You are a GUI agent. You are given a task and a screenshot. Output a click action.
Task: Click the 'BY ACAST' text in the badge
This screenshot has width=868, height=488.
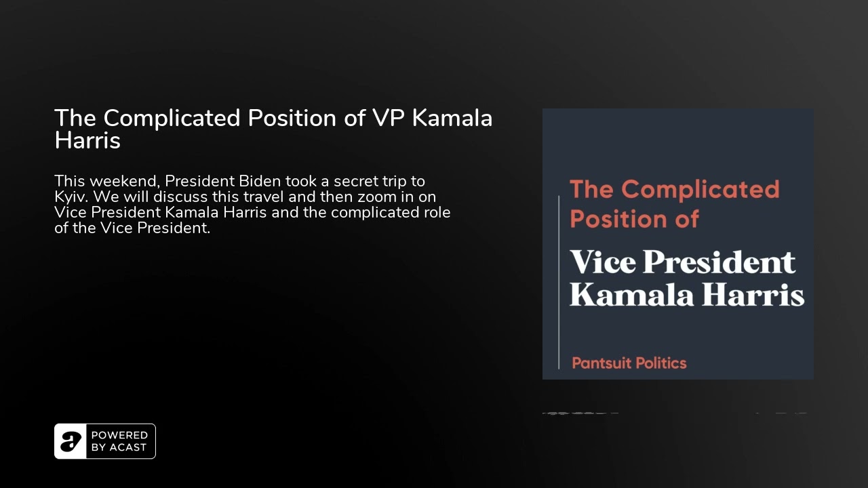(x=119, y=447)
